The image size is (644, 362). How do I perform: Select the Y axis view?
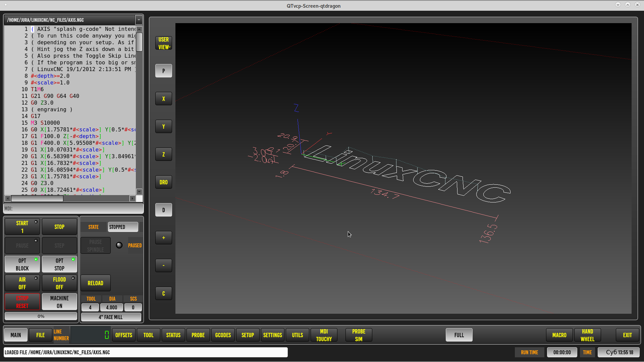pos(163,126)
